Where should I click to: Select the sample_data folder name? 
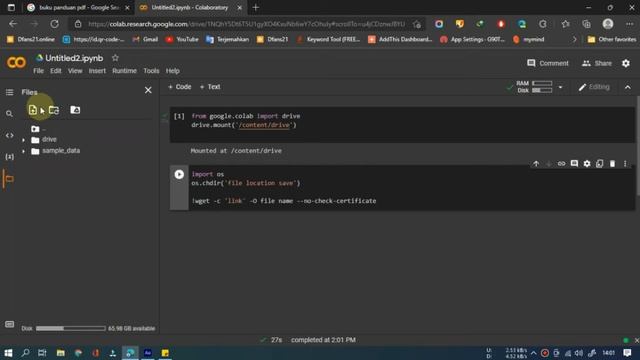click(x=61, y=151)
